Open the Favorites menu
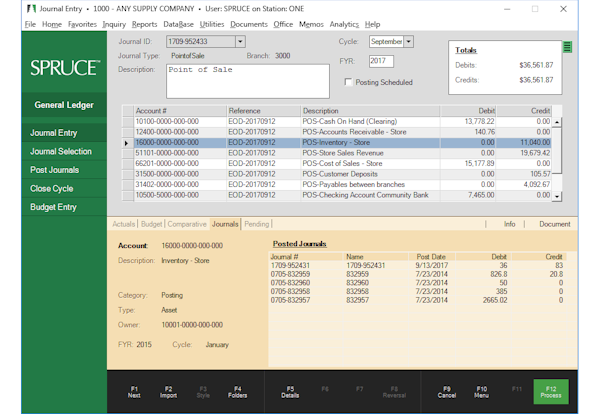The image size is (600, 414). point(82,24)
